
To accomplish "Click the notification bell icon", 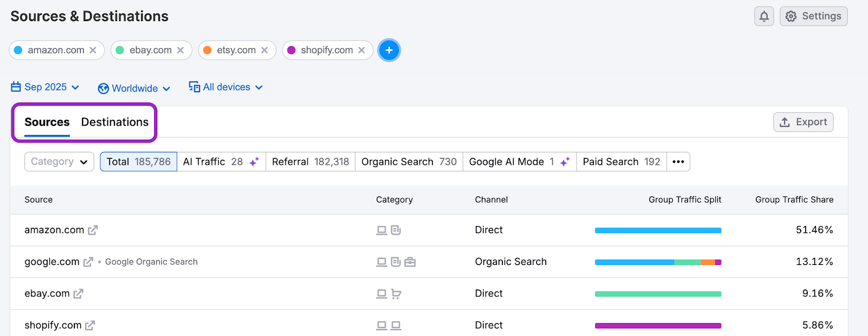I will click(x=764, y=16).
